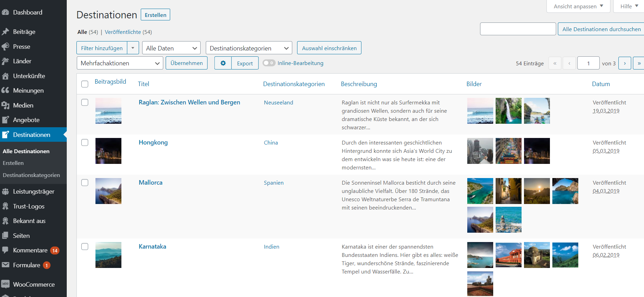644x297 pixels.
Task: Click the Presse megaphone icon
Action: [x=5, y=47]
